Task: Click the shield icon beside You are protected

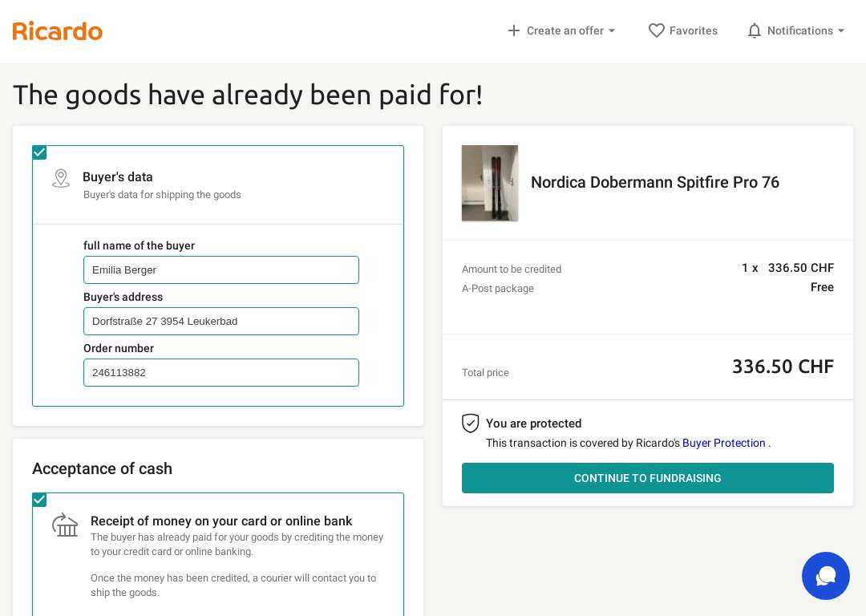Action: tap(470, 423)
